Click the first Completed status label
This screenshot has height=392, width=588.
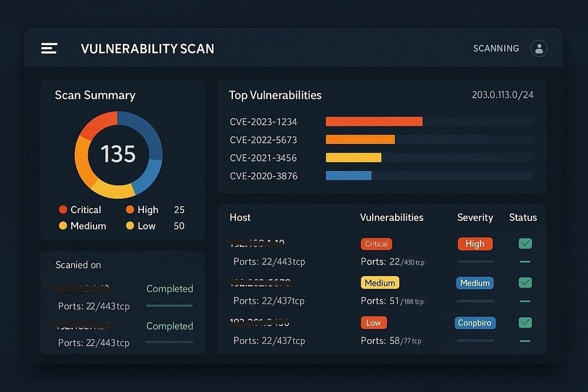click(x=169, y=289)
